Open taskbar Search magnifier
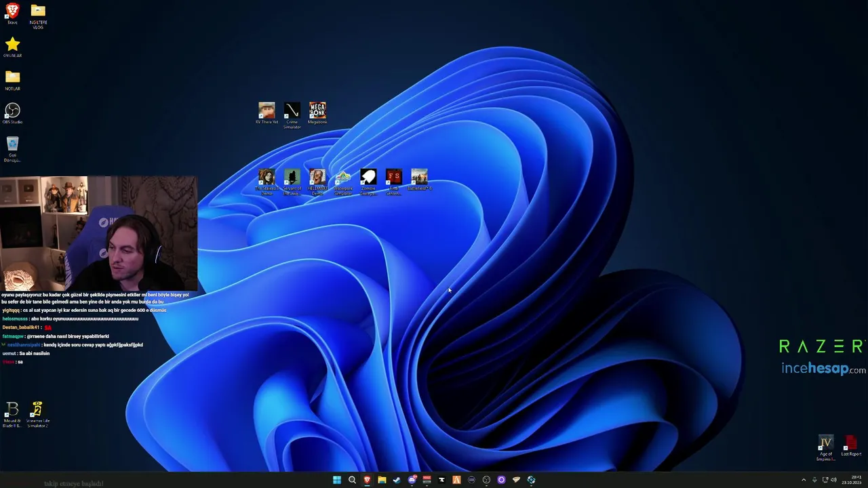The height and width of the screenshot is (488, 868). tap(352, 480)
